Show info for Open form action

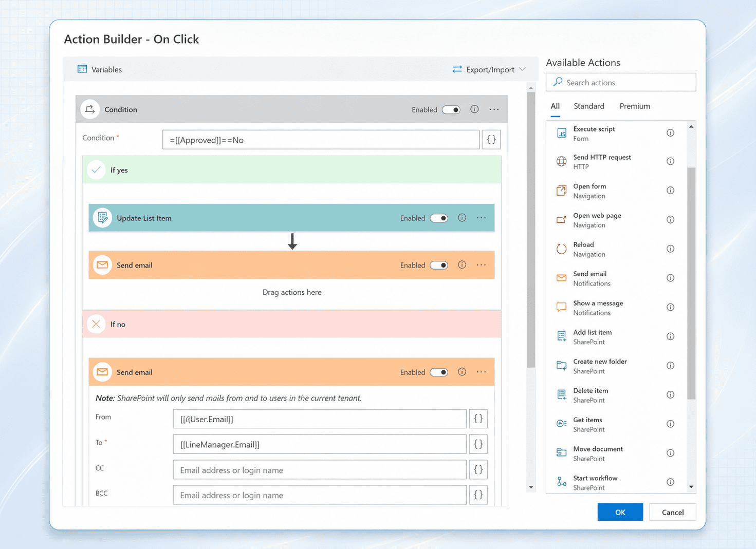click(670, 191)
